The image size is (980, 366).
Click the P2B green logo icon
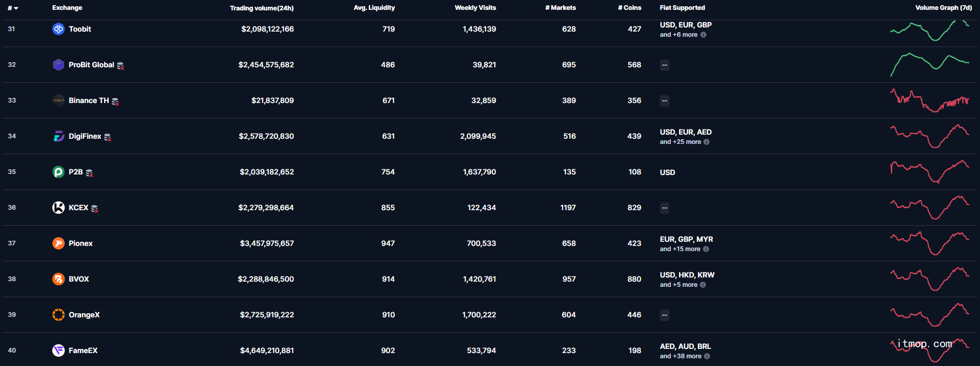click(x=59, y=172)
